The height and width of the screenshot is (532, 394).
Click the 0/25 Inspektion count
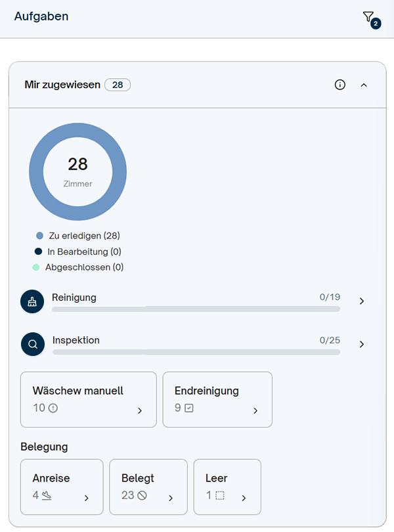tap(330, 340)
